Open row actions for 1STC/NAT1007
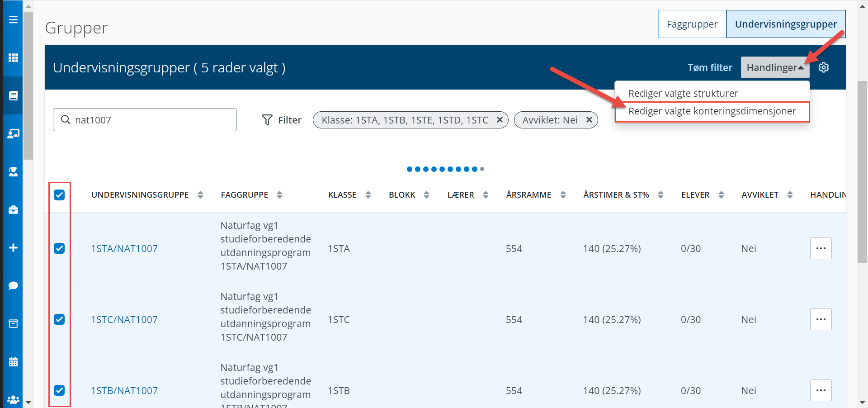868x408 pixels. 821,319
